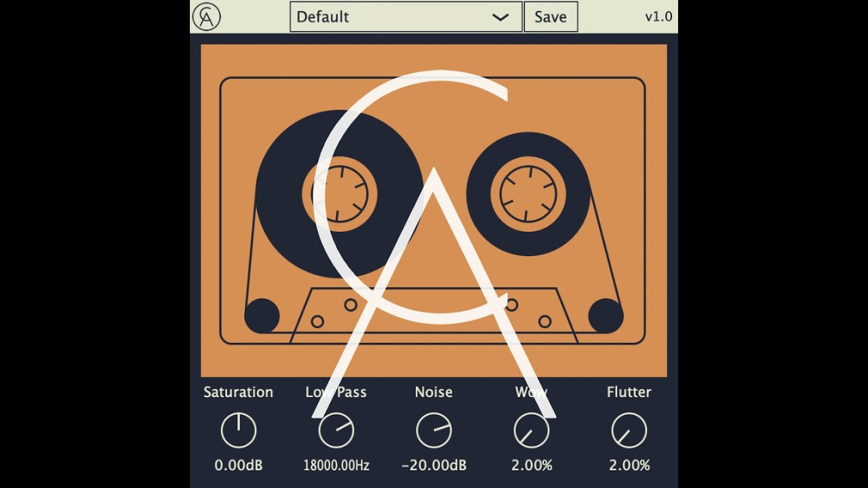868x488 pixels.
Task: Click the right cassette reel hub
Action: click(528, 194)
